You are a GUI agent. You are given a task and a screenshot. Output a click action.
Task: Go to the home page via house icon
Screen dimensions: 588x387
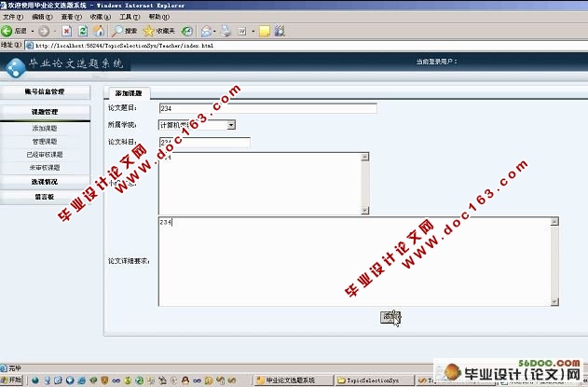pos(99,31)
